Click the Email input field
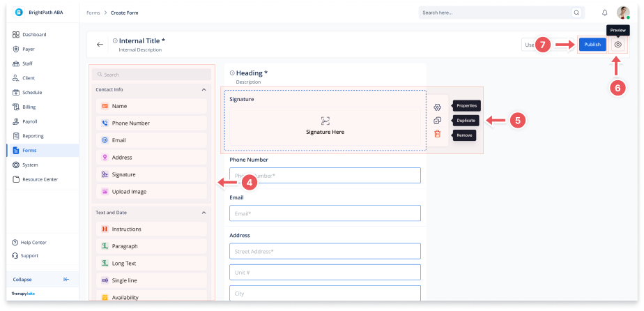This screenshot has width=644, height=311. point(325,213)
